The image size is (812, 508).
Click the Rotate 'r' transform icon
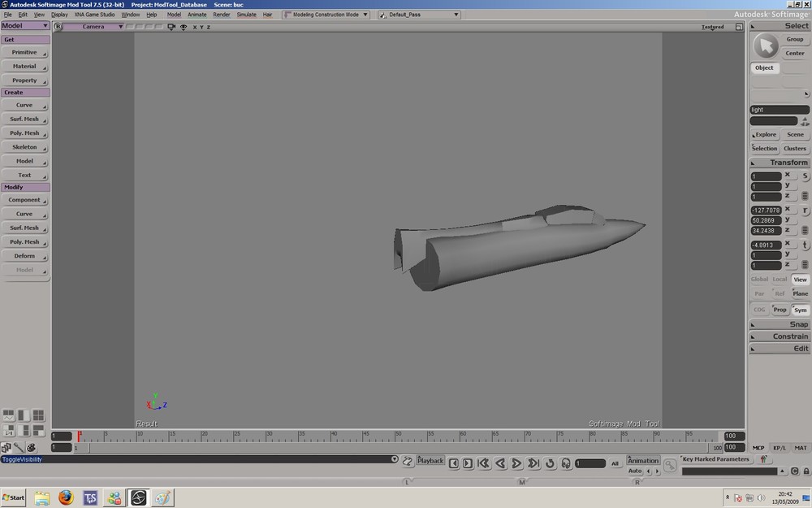(x=805, y=211)
